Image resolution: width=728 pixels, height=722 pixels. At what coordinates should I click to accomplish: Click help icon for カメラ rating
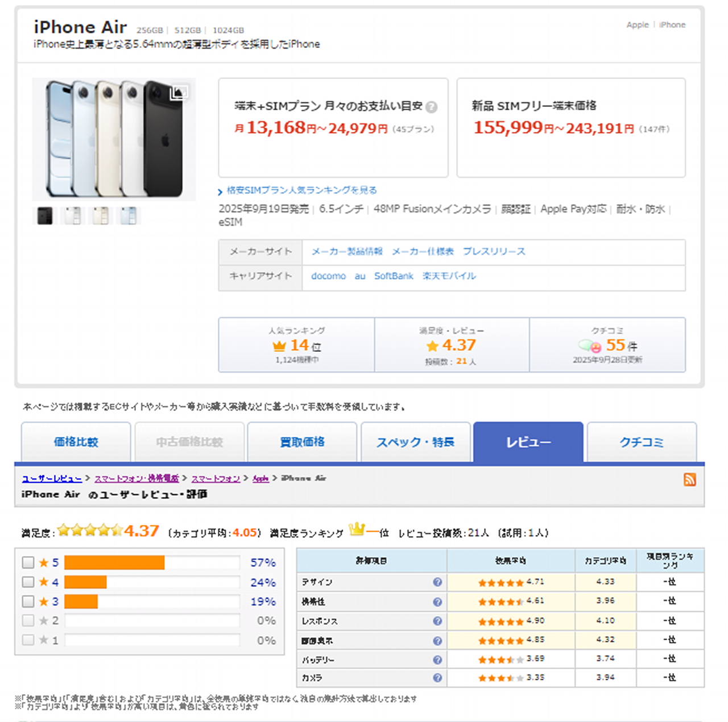[x=437, y=678]
